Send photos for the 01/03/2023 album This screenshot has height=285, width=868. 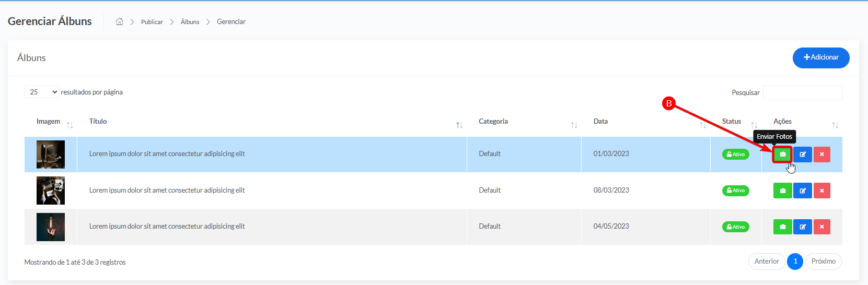click(x=782, y=155)
